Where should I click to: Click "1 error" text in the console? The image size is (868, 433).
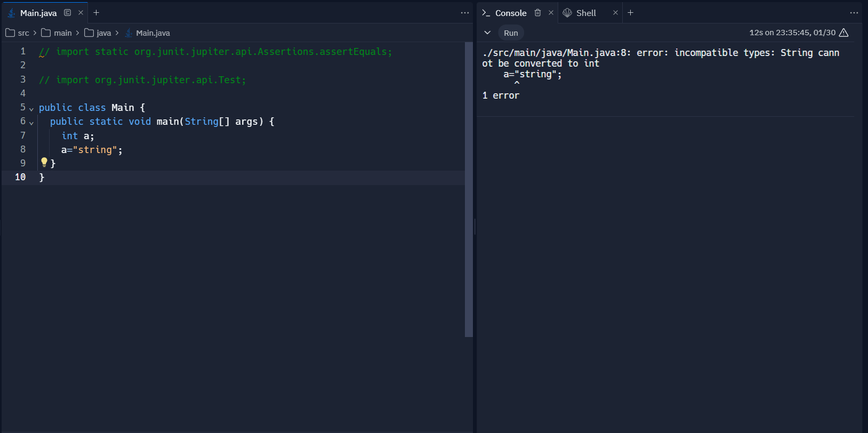[x=501, y=95]
